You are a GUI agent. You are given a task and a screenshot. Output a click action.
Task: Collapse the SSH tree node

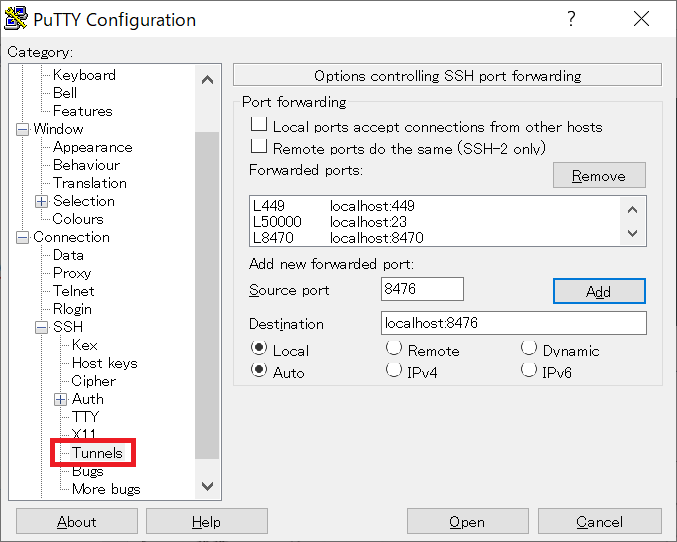[41, 327]
